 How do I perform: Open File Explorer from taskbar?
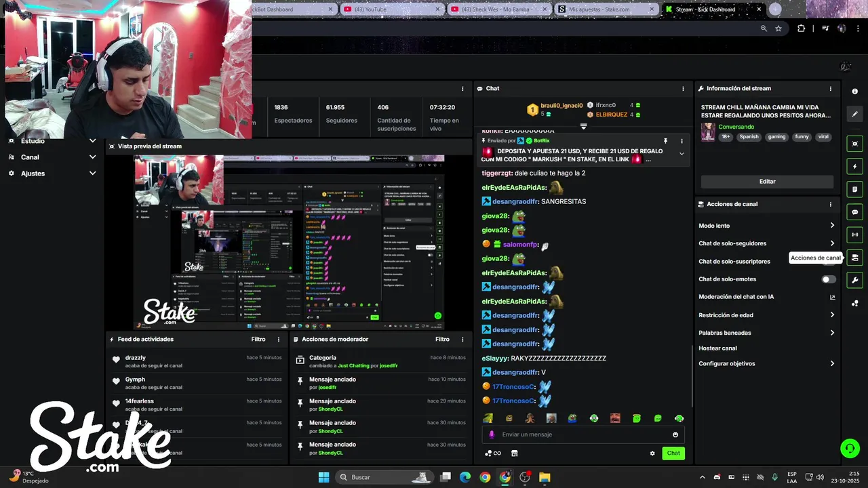545,477
